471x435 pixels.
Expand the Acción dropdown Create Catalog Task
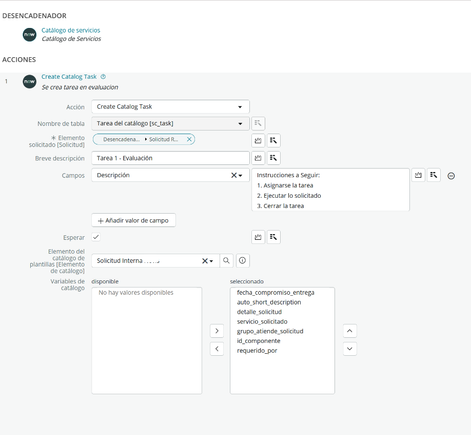coord(170,107)
